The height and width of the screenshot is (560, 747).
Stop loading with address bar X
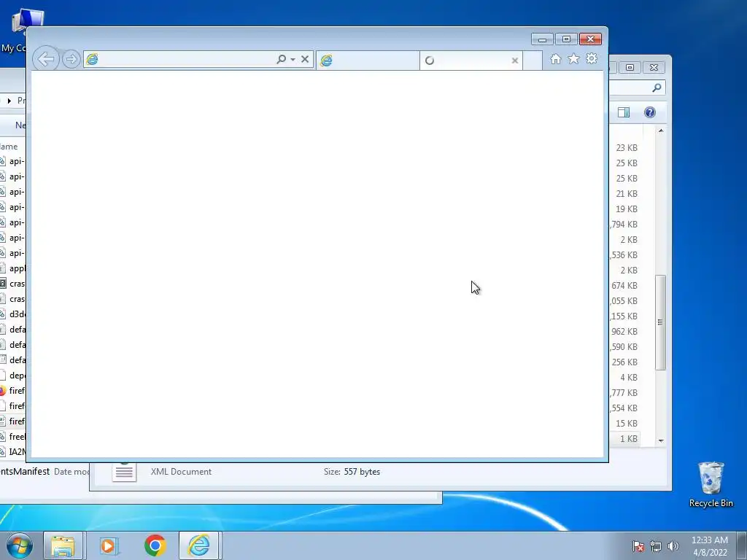[305, 59]
